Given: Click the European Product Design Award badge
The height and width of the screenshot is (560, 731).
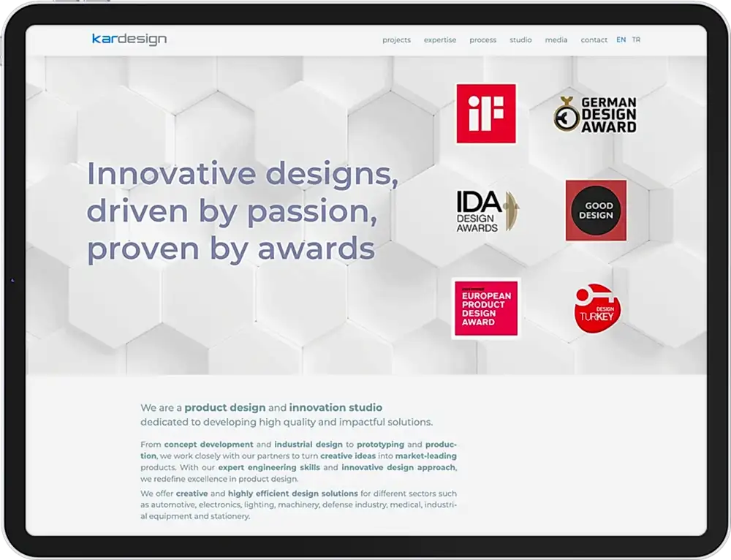Looking at the screenshot, I should (486, 309).
